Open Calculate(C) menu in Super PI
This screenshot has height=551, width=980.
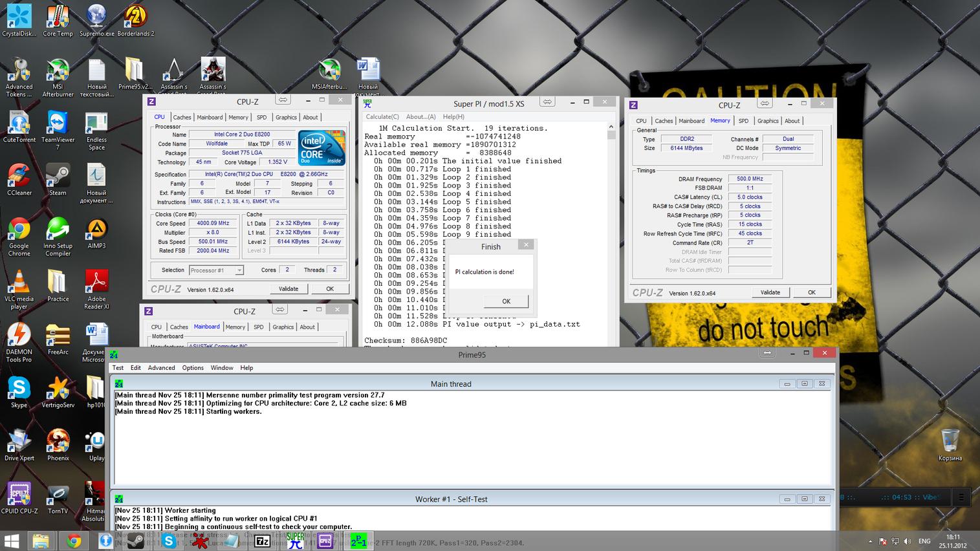click(382, 116)
